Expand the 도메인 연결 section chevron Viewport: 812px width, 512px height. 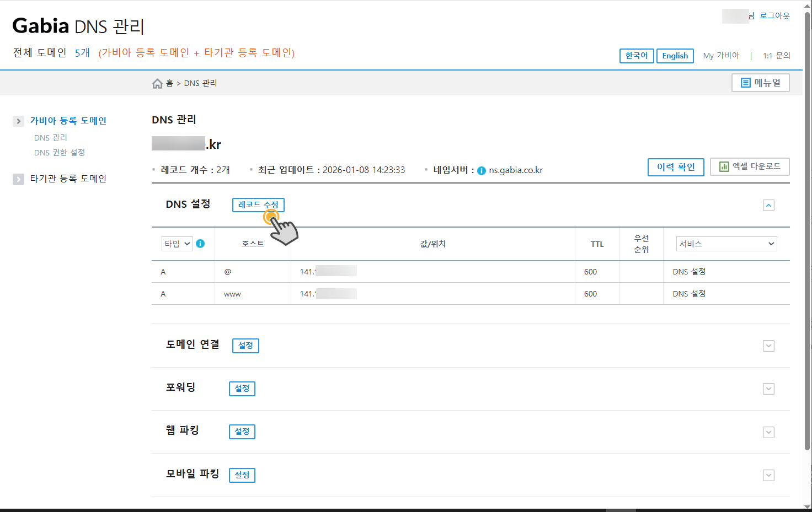click(x=768, y=346)
